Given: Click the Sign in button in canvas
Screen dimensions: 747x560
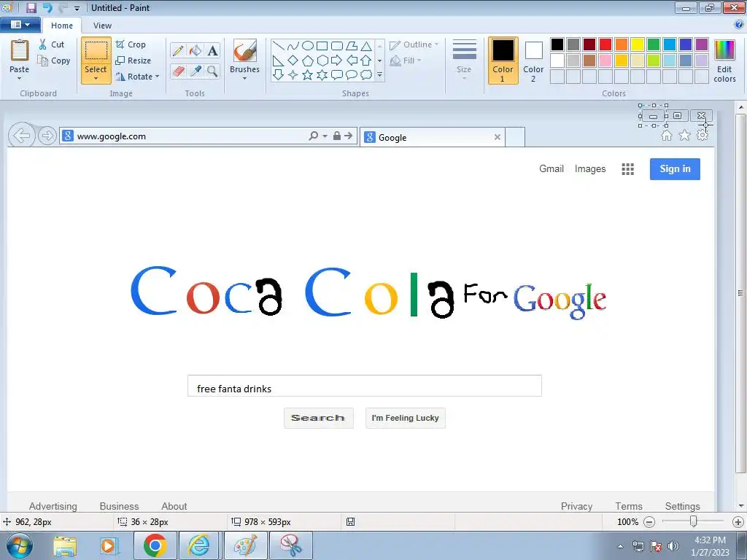Looking at the screenshot, I should (675, 169).
